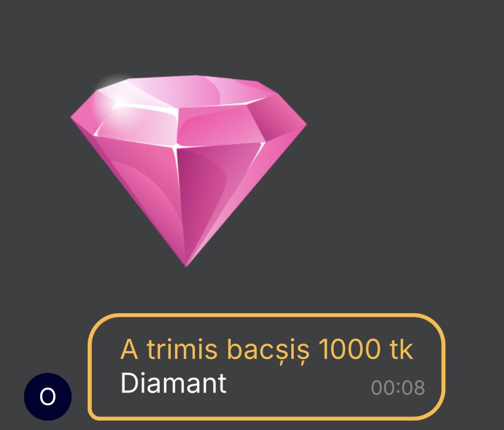This screenshot has width=504, height=430.
Task: Tap the '1000 tk' tip amount
Action: (366, 349)
